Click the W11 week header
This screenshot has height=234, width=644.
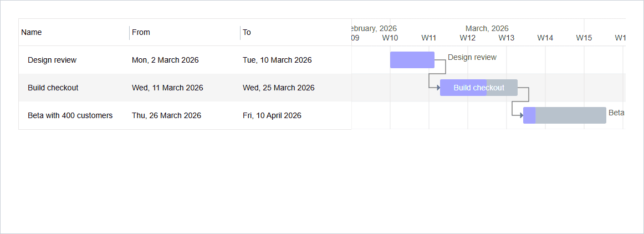tap(429, 38)
